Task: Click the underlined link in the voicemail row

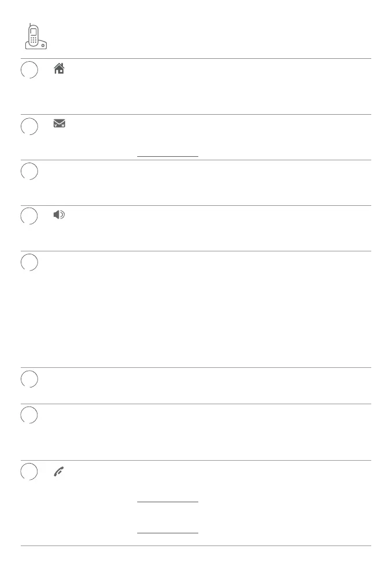Action: pyautogui.click(x=168, y=155)
